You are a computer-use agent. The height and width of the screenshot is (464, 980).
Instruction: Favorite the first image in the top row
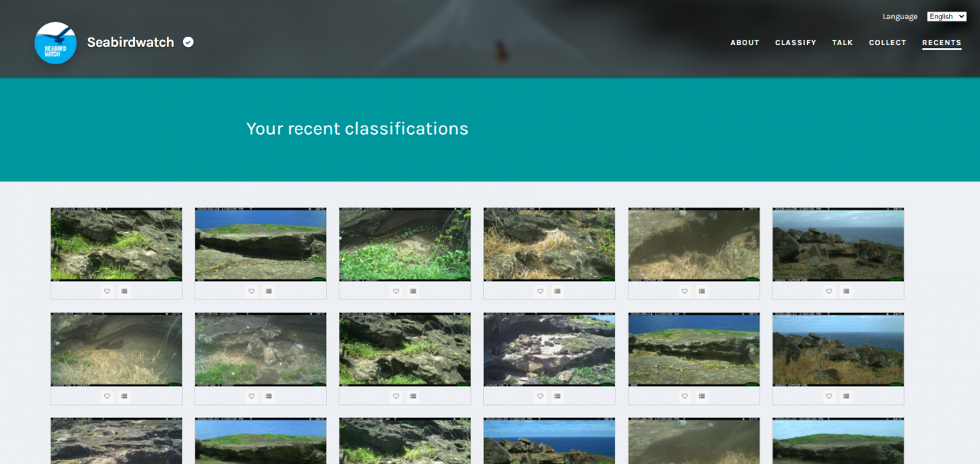(107, 291)
